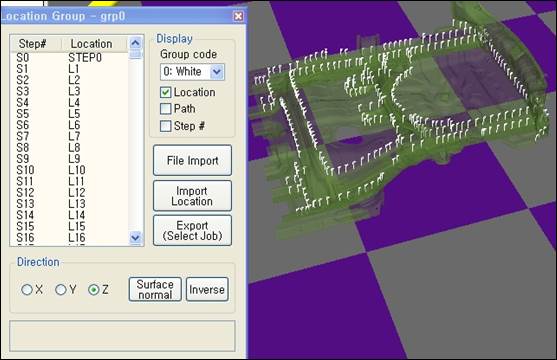Select the Y direction radio button
The height and width of the screenshot is (360, 557).
pos(61,290)
